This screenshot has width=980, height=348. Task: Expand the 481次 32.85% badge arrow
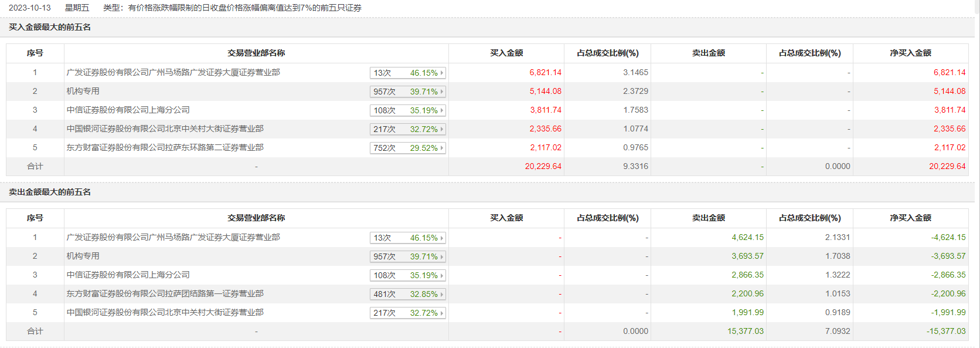tap(442, 294)
